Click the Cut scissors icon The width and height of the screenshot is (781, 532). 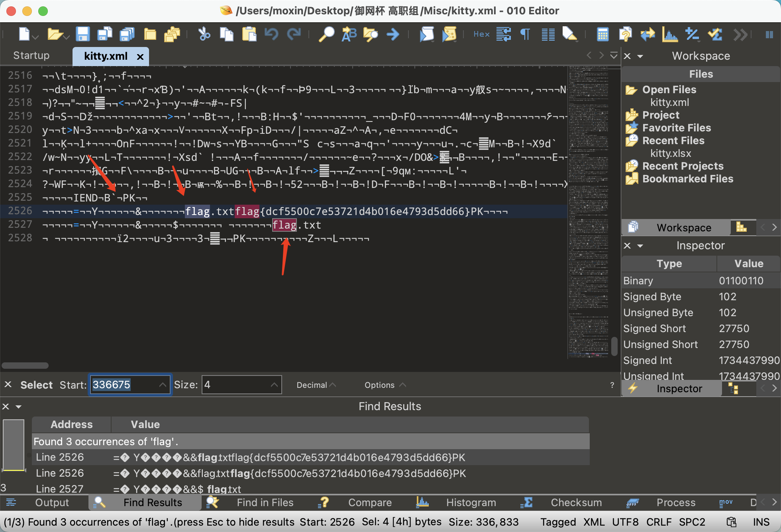[204, 35]
